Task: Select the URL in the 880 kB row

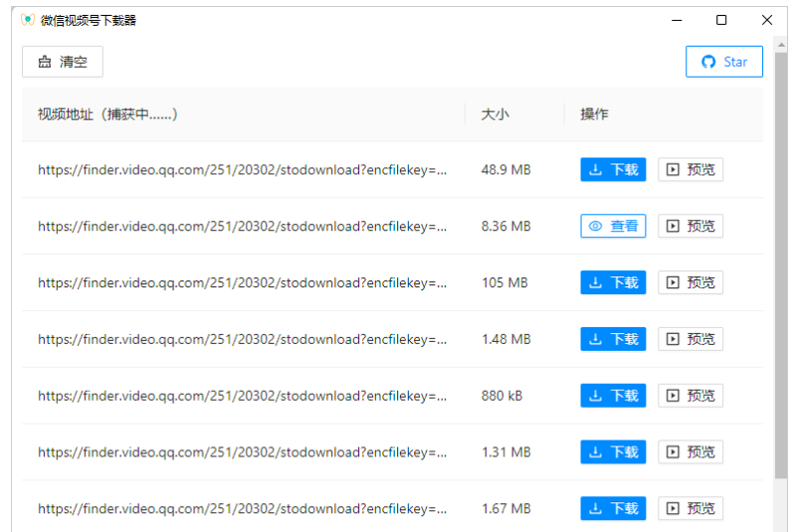Action: [x=243, y=396]
